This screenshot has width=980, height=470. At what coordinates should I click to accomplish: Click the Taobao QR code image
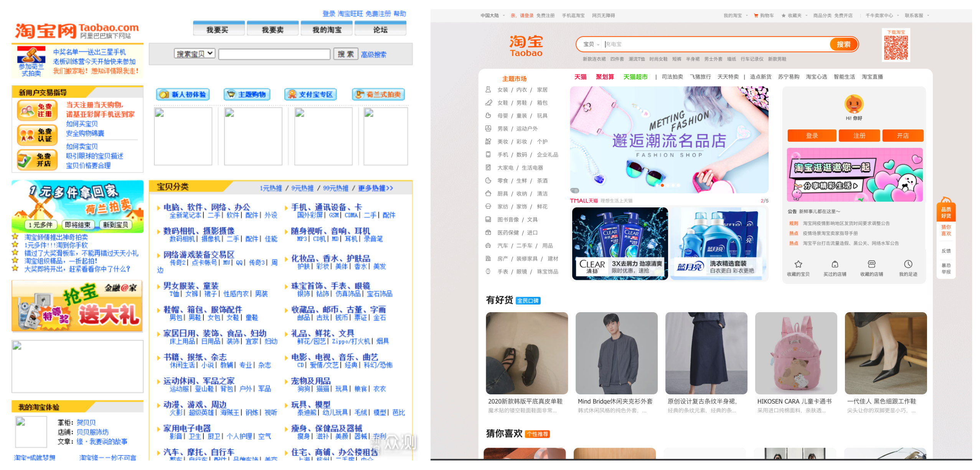pyautogui.click(x=896, y=48)
